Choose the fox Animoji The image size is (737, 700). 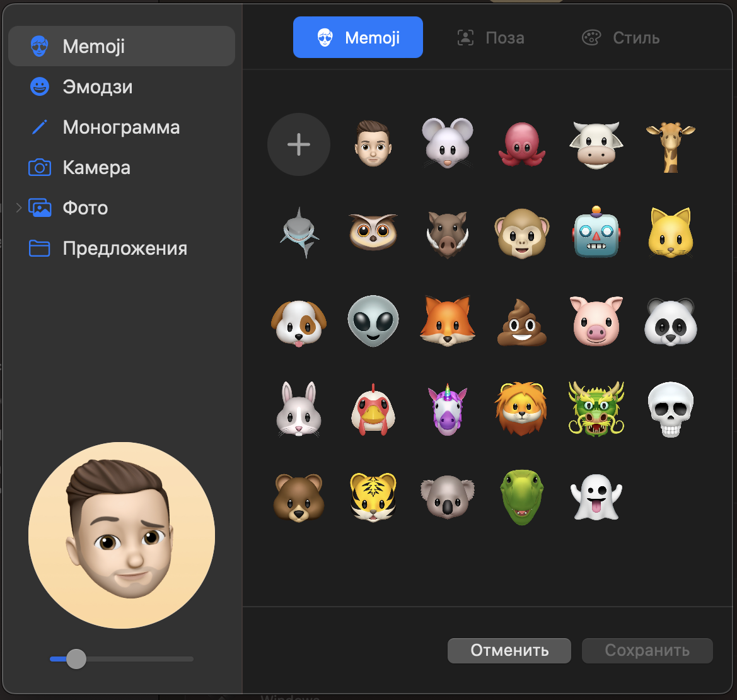click(448, 321)
